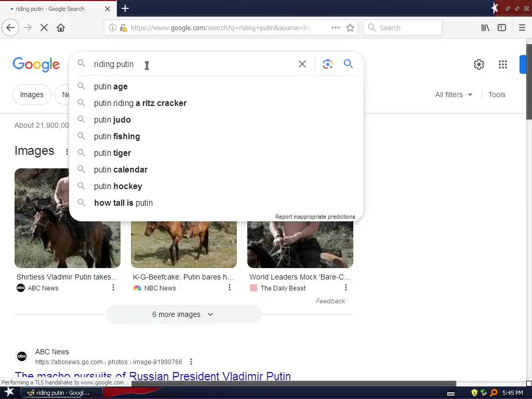Bookmark this page with the star
Image resolution: width=532 pixels, height=399 pixels.
350,28
